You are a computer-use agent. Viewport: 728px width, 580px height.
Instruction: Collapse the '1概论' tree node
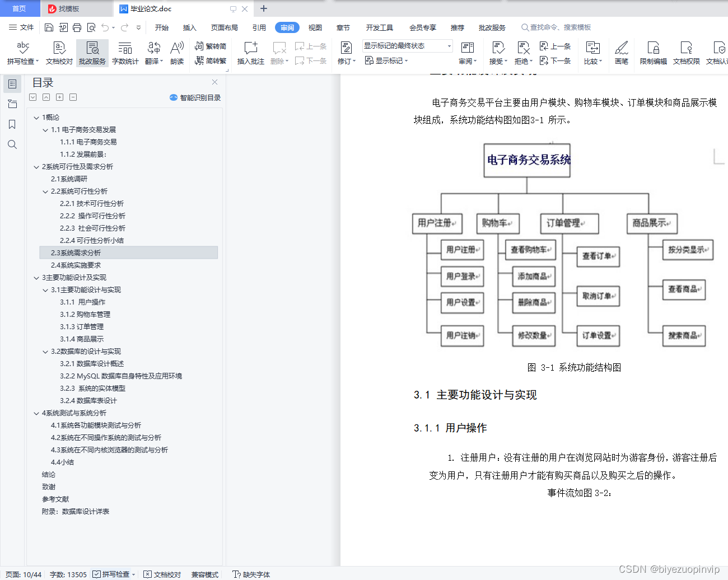[36, 118]
